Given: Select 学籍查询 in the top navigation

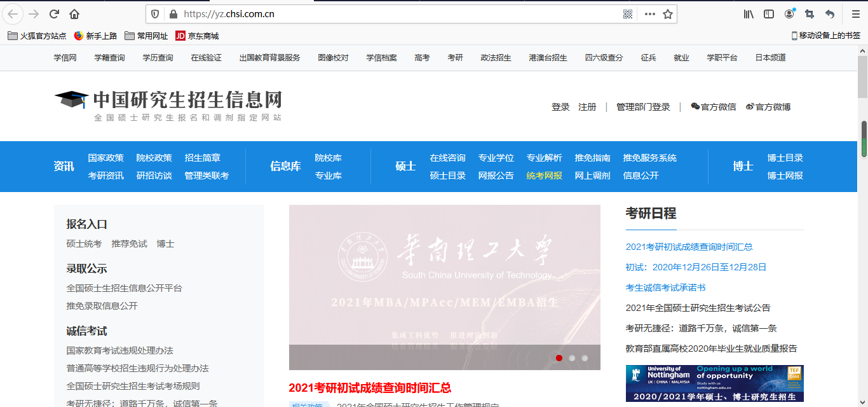Looking at the screenshot, I should click(x=110, y=58).
